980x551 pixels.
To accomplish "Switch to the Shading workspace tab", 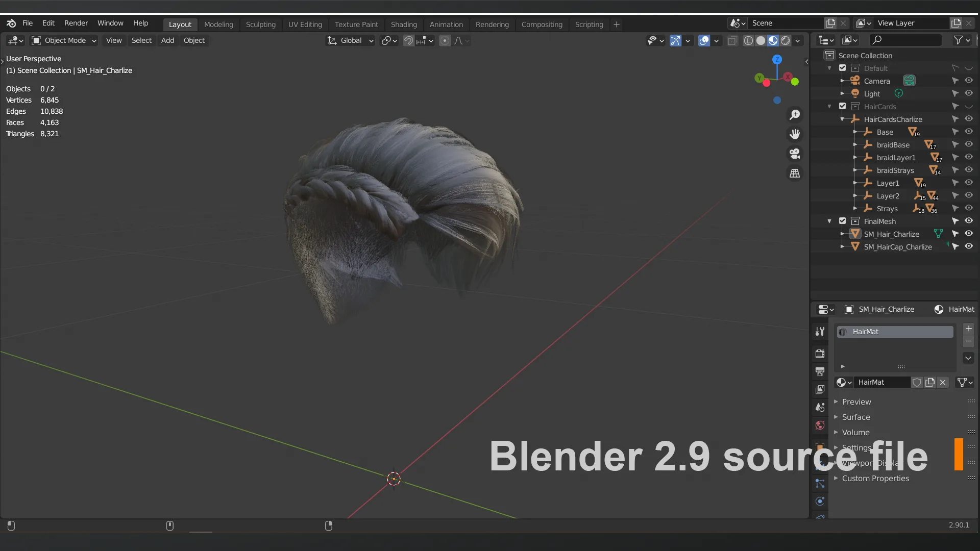I will (x=404, y=24).
